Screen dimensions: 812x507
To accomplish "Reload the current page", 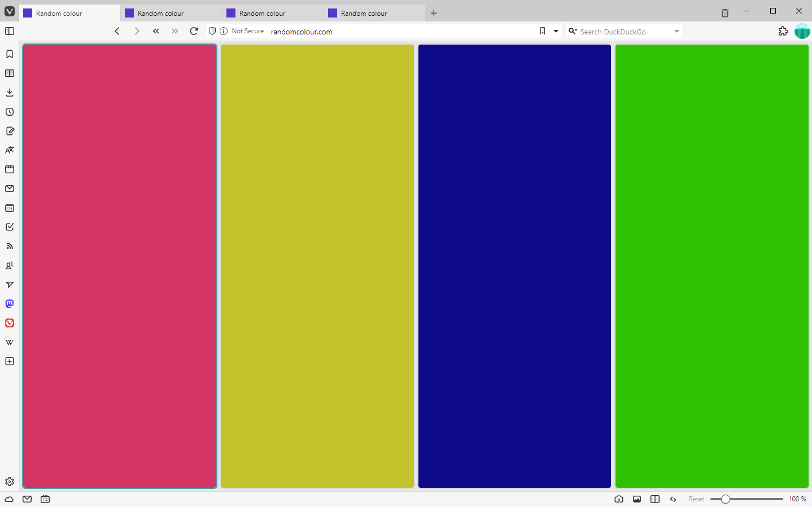I will coord(194,31).
